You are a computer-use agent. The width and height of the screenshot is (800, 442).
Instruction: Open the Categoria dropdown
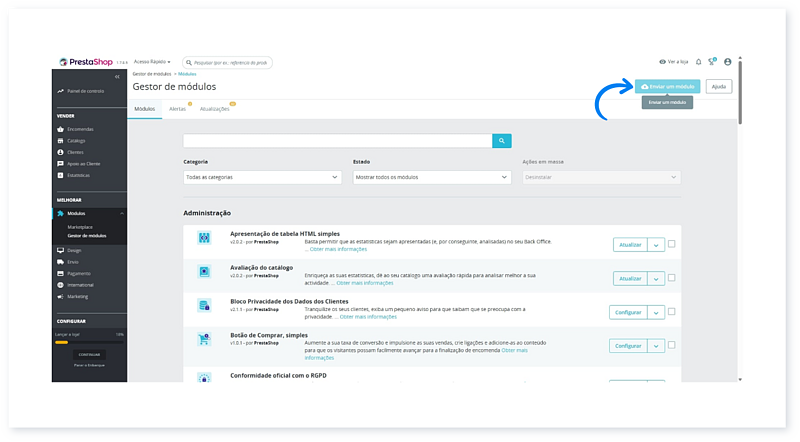[262, 177]
